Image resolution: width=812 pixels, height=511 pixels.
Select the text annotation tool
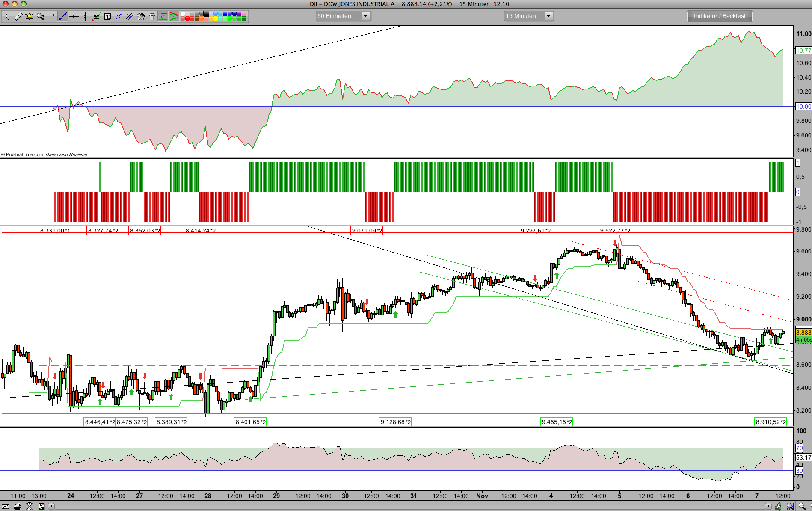(107, 16)
